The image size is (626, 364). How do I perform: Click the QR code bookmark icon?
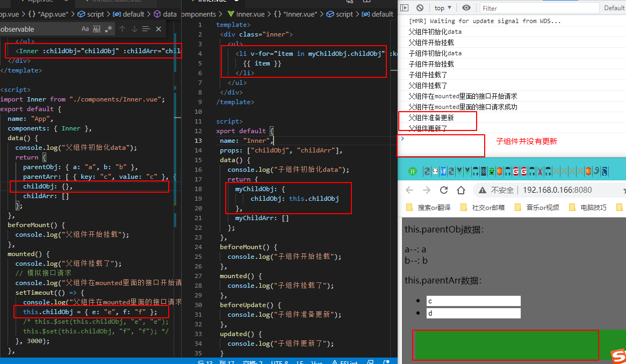pyautogui.click(x=484, y=171)
